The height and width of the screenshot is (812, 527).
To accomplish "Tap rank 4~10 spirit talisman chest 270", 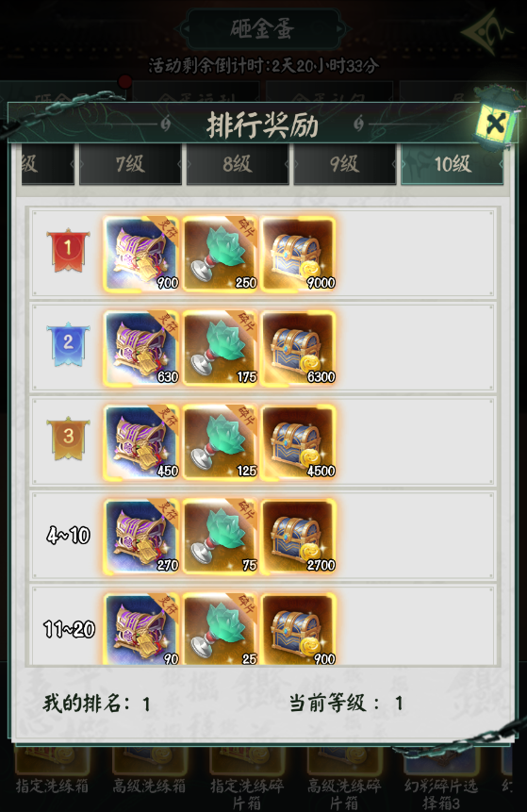I will click(x=141, y=537).
